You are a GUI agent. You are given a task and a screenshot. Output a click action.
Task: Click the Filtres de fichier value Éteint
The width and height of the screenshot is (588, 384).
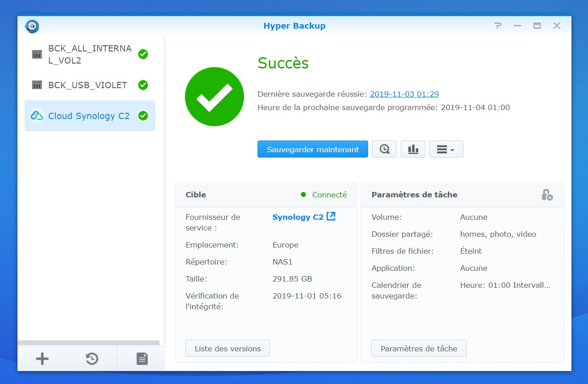click(x=471, y=251)
